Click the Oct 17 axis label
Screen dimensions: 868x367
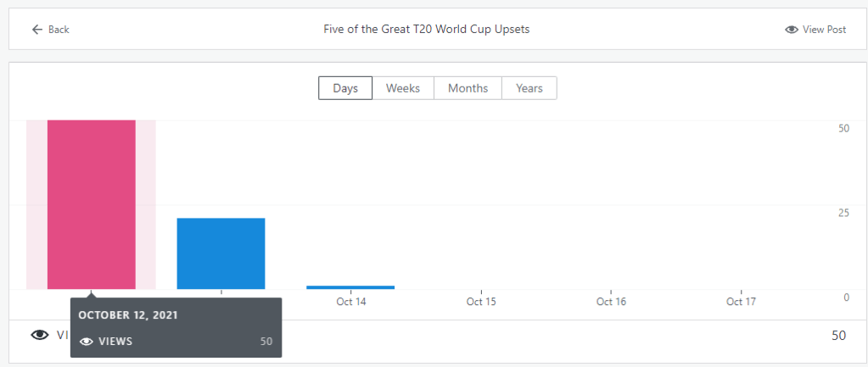coord(741,302)
